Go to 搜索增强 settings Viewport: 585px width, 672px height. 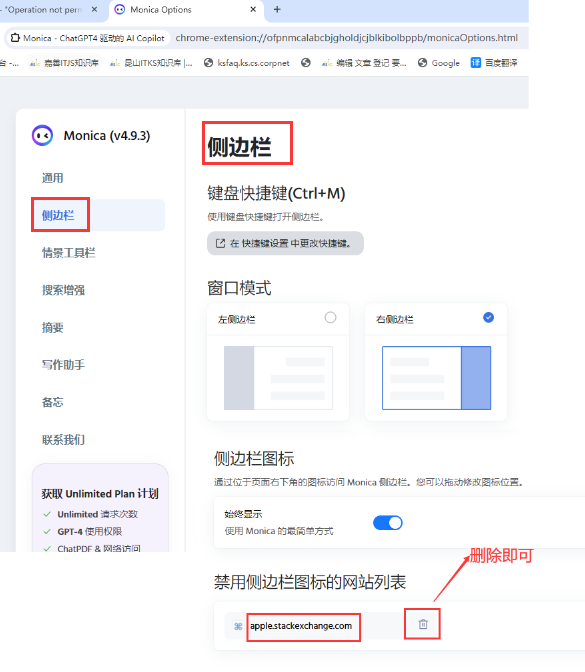[x=63, y=290]
